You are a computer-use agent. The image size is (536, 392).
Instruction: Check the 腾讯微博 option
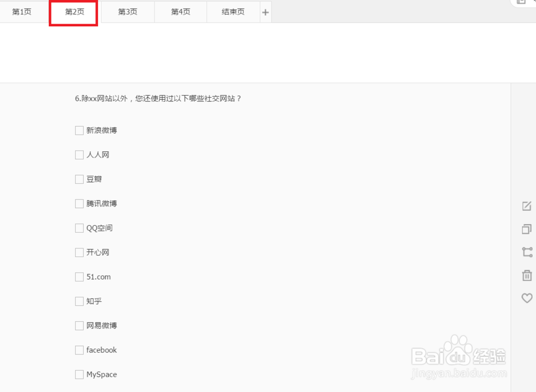[79, 203]
